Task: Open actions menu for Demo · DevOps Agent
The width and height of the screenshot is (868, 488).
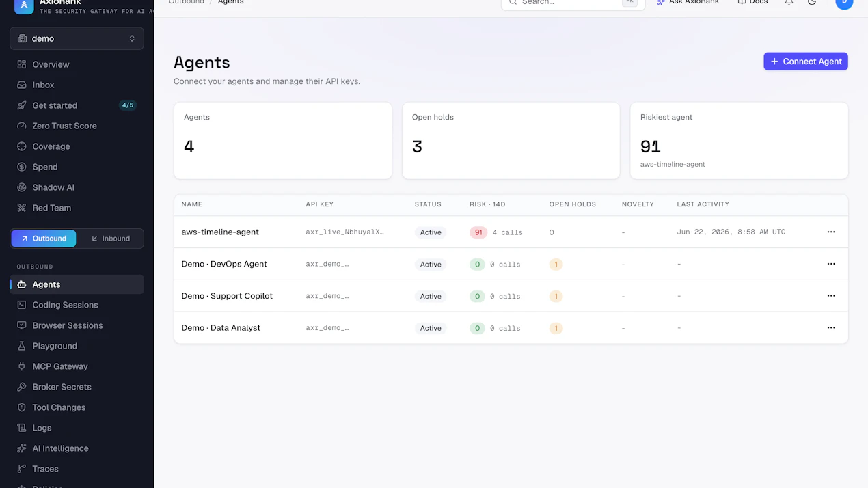Action: tap(831, 264)
